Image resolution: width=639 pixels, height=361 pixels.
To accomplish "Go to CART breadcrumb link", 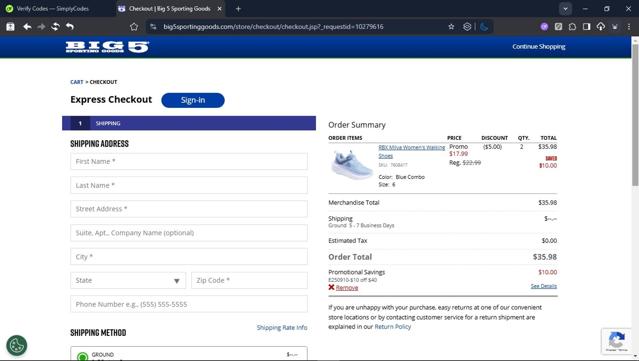I will coord(77,82).
